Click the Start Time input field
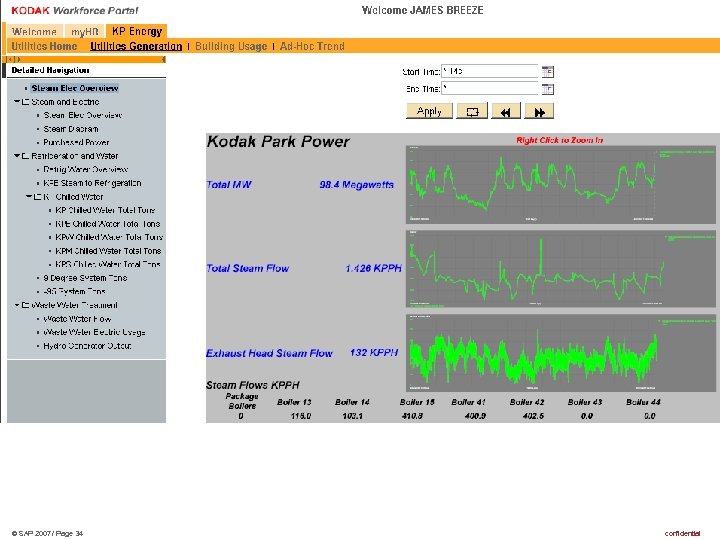The width and height of the screenshot is (720, 540). (489, 71)
